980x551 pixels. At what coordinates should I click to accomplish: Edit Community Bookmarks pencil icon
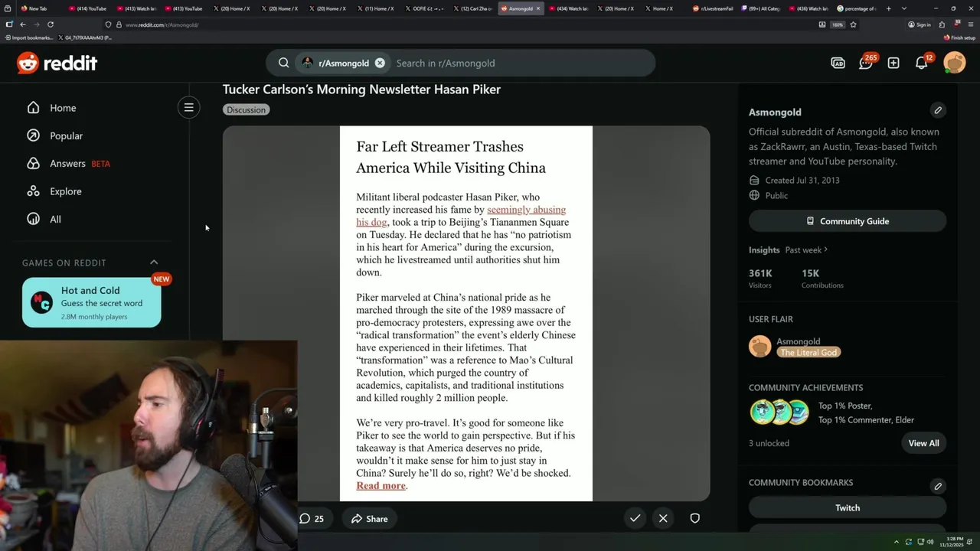[x=938, y=486]
